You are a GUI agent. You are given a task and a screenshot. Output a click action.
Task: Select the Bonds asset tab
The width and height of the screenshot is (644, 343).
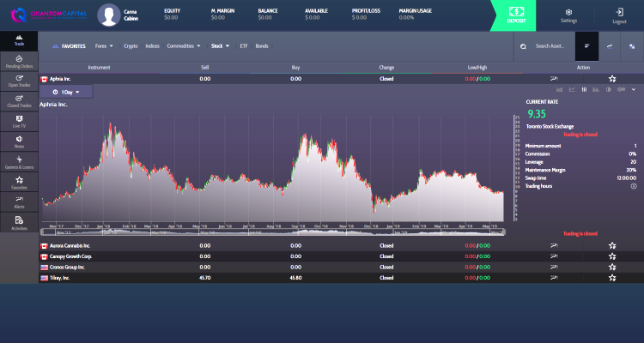click(x=262, y=46)
